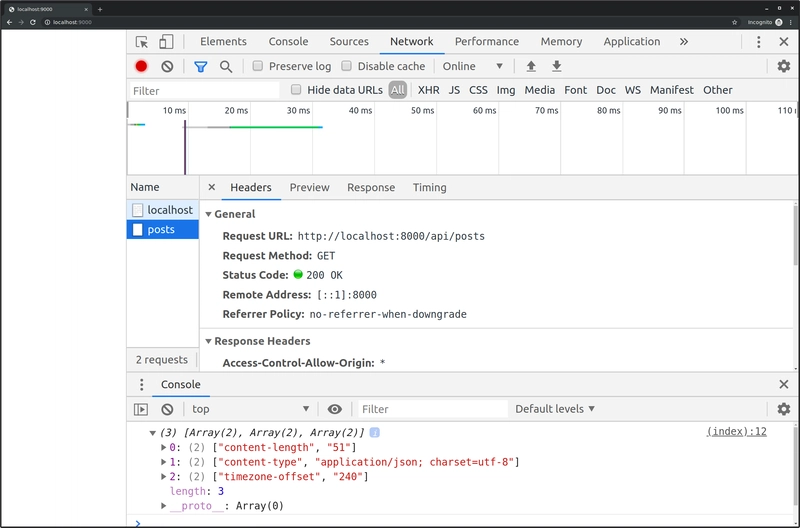Viewport: 800px width, 528px height.
Task: Expand content-type array entry
Action: pos(164,462)
